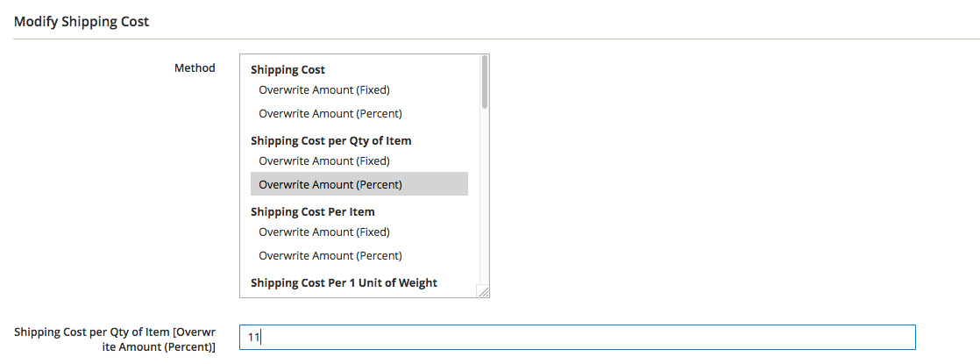The width and height of the screenshot is (980, 364).
Task: Click the Shipping Cost per Qty of Item field label
Action: pos(115,339)
